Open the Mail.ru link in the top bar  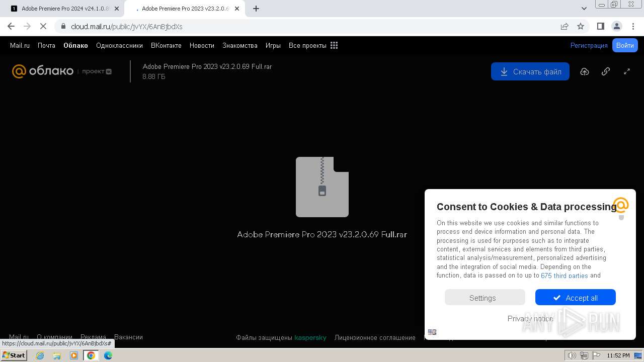point(20,45)
